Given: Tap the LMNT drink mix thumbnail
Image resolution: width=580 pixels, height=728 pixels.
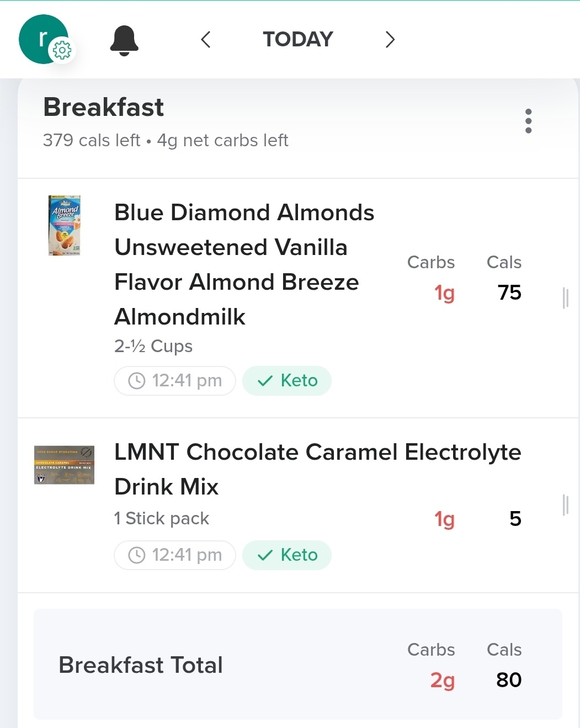Looking at the screenshot, I should point(64,465).
